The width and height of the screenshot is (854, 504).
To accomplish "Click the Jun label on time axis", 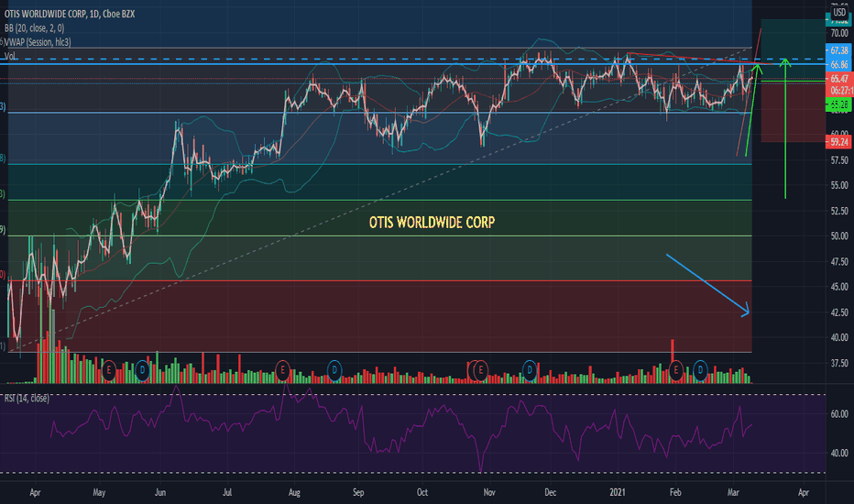I will point(160,493).
